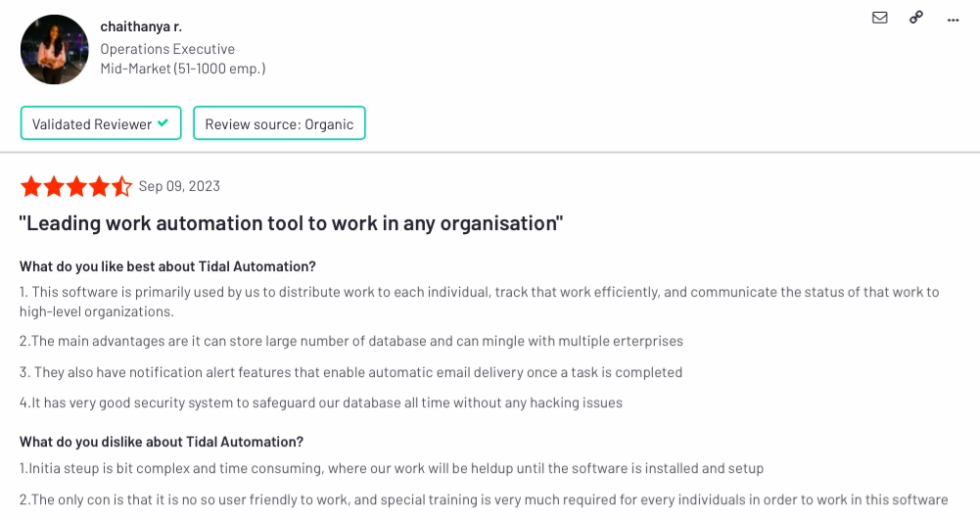Screen dimensions: 980x520
Task: Open the three-dots more options menu
Action: [954, 20]
